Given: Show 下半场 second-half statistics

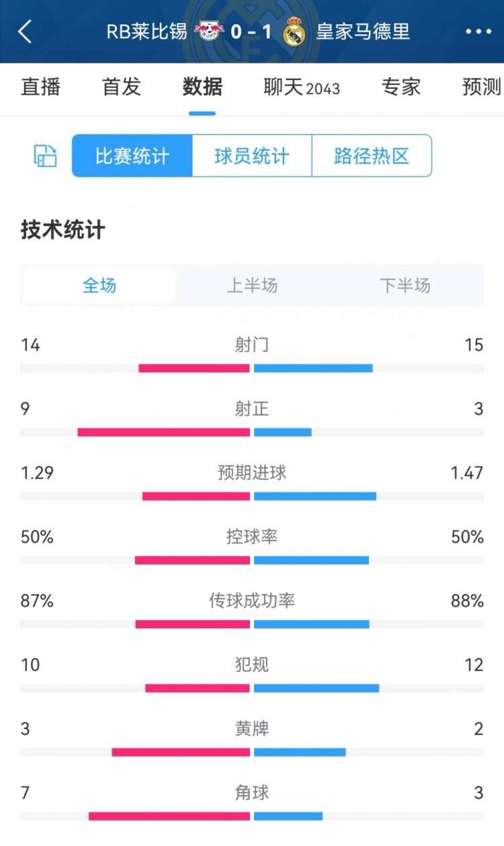Looking at the screenshot, I should [405, 286].
